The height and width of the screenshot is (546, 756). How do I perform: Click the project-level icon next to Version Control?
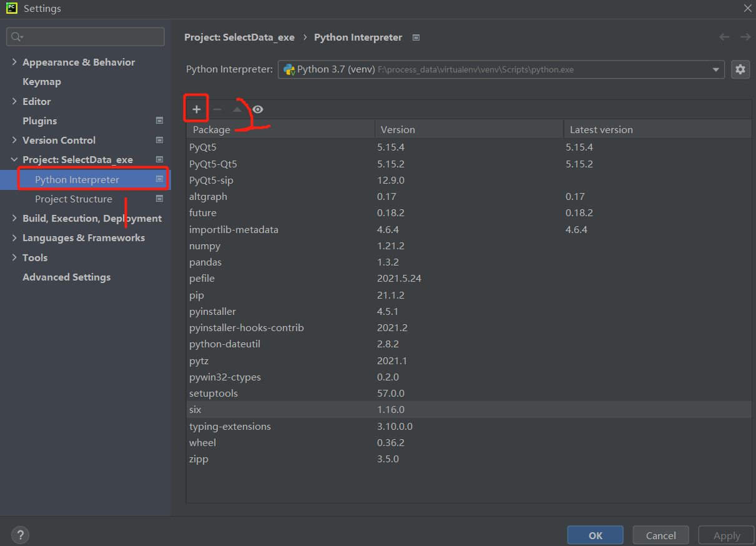coord(159,140)
